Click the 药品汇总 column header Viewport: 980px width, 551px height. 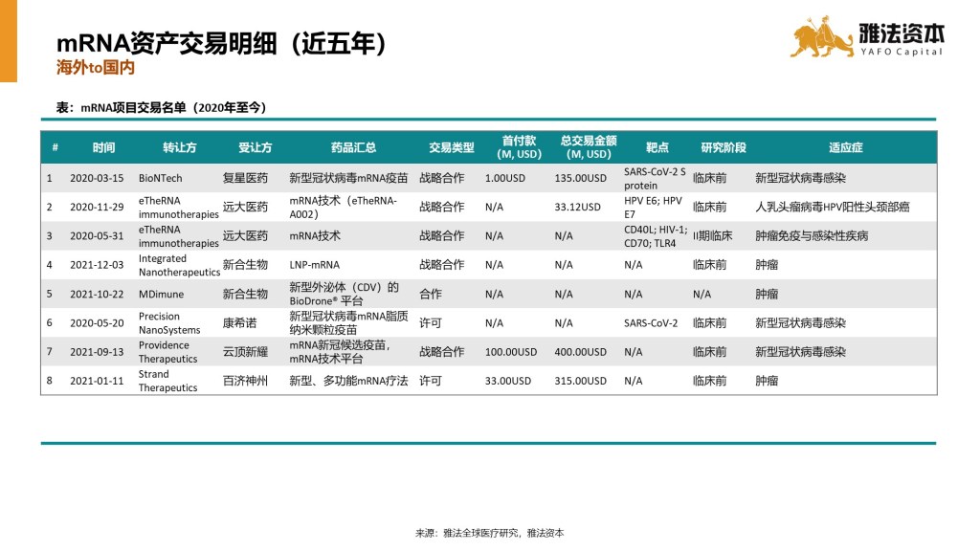pos(353,147)
